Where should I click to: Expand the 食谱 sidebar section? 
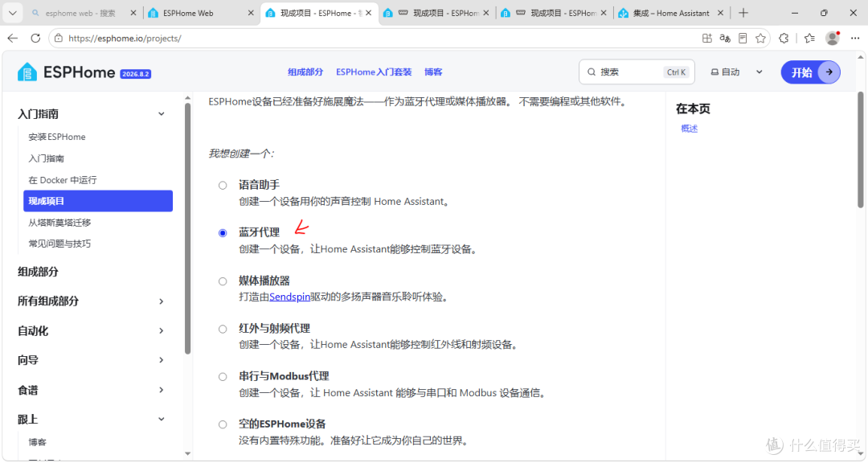161,390
